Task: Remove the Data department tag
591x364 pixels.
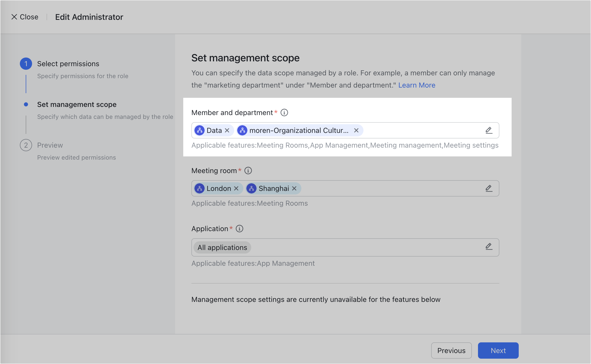Action: tap(227, 130)
